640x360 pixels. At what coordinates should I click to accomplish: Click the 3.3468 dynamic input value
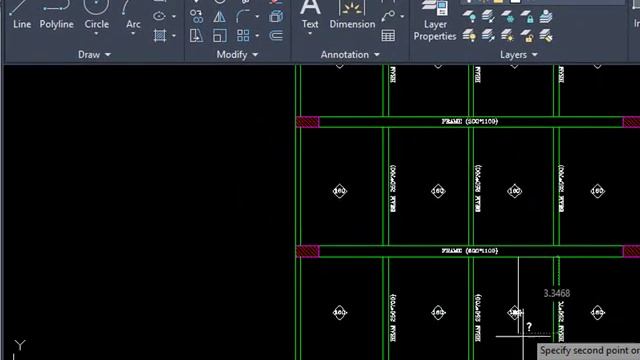point(557,293)
